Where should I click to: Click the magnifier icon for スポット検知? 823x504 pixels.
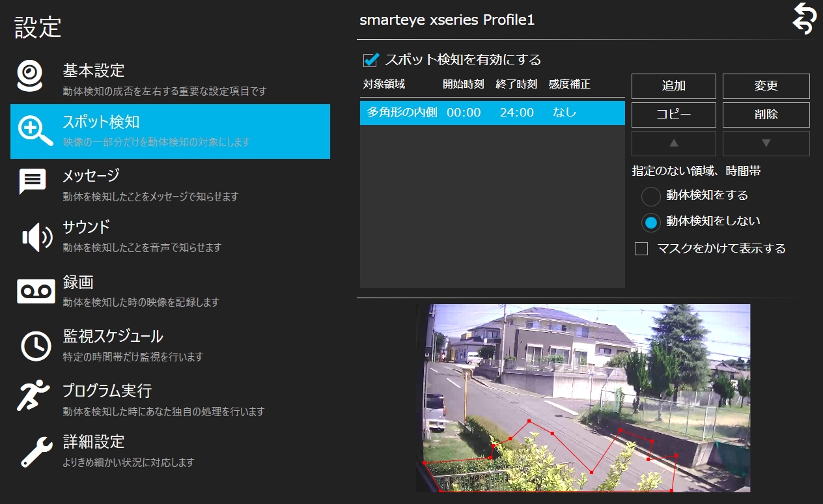click(x=35, y=131)
